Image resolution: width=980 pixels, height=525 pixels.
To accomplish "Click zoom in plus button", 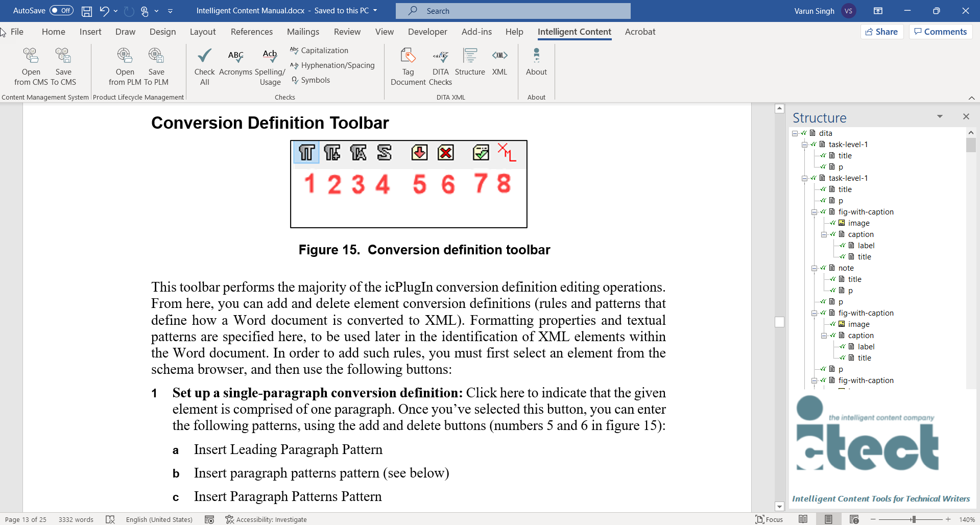I will (x=948, y=519).
